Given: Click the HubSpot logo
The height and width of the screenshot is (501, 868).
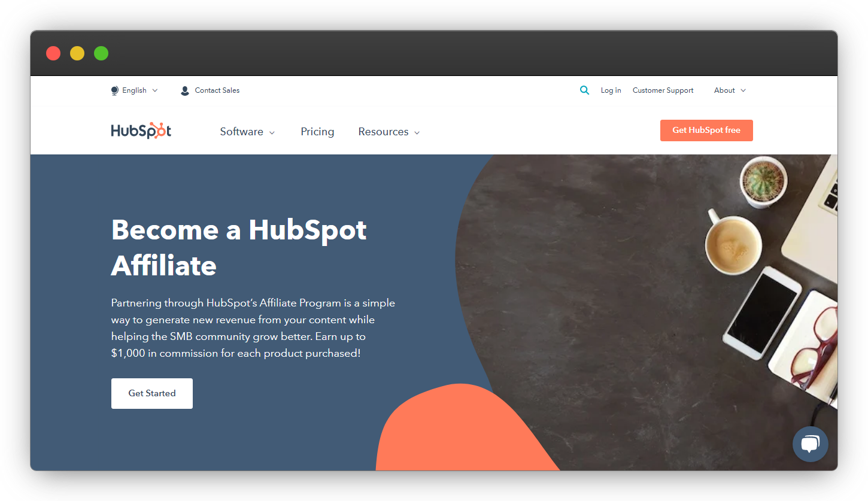Looking at the screenshot, I should tap(141, 131).
